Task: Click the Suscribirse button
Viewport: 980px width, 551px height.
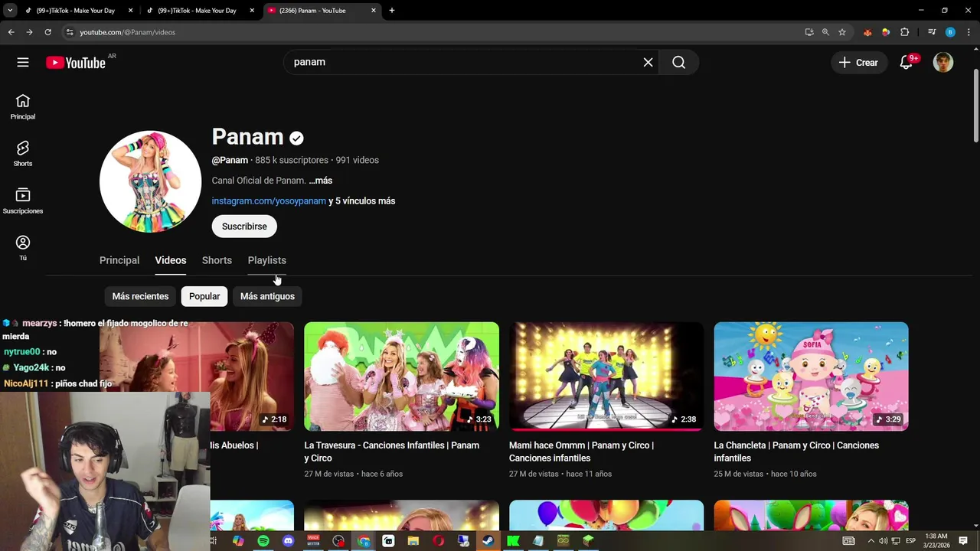Action: 244,227
